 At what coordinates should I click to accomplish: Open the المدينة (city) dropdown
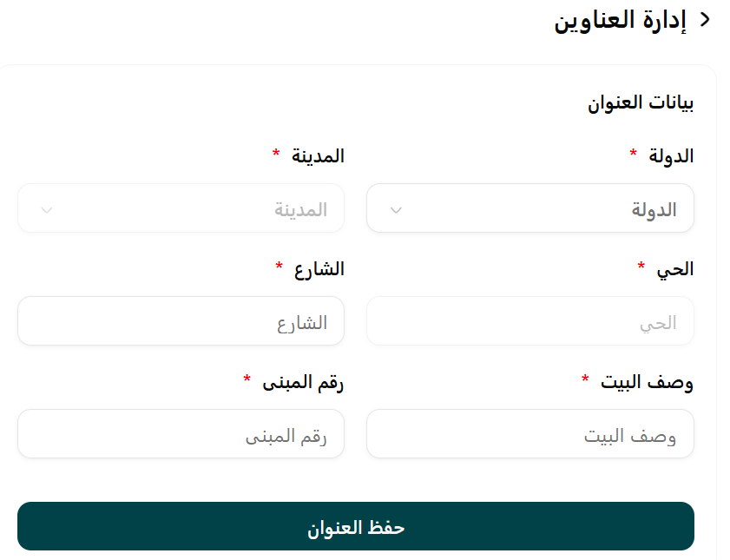[x=180, y=208]
